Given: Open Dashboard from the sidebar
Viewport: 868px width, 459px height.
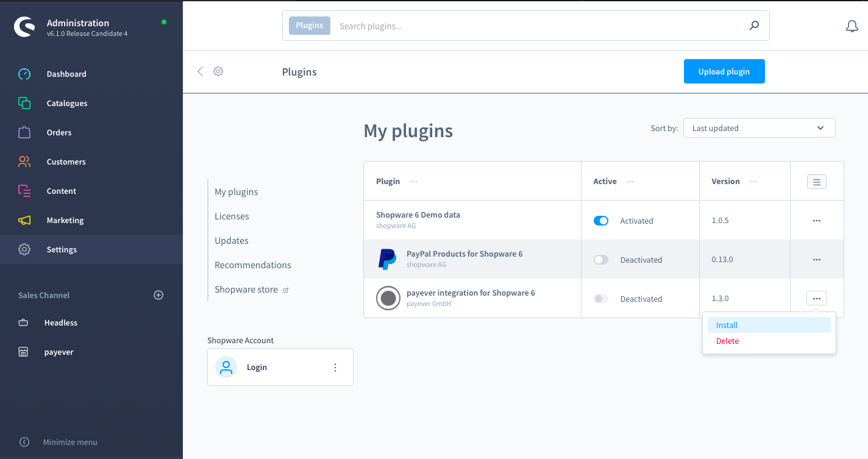Looking at the screenshot, I should tap(91, 74).
